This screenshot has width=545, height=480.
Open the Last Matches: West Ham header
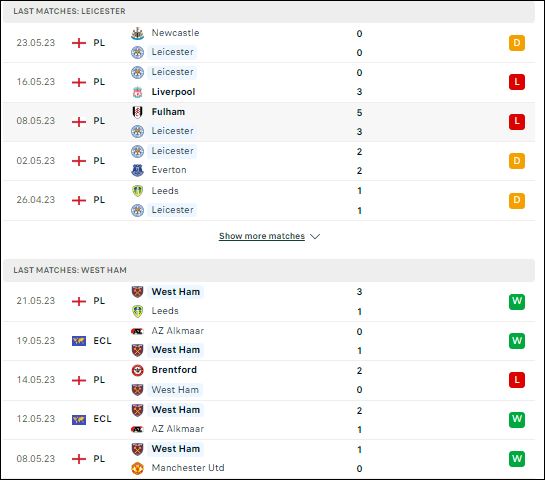click(x=269, y=270)
